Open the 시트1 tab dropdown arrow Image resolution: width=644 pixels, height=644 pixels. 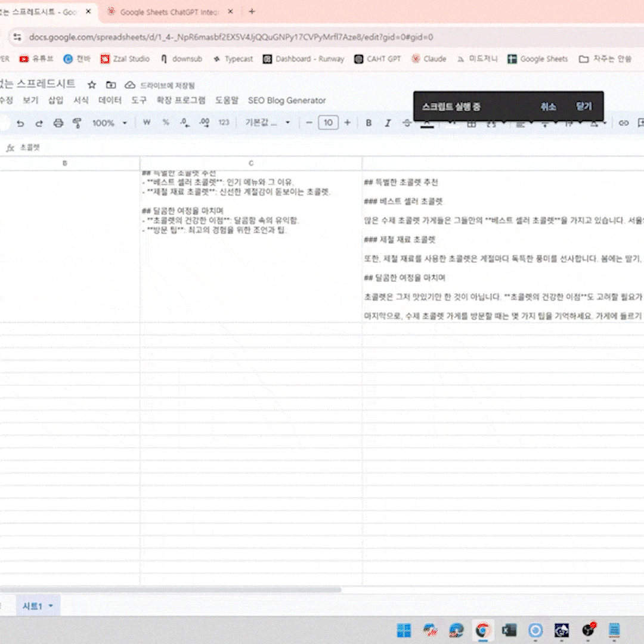pyautogui.click(x=51, y=605)
